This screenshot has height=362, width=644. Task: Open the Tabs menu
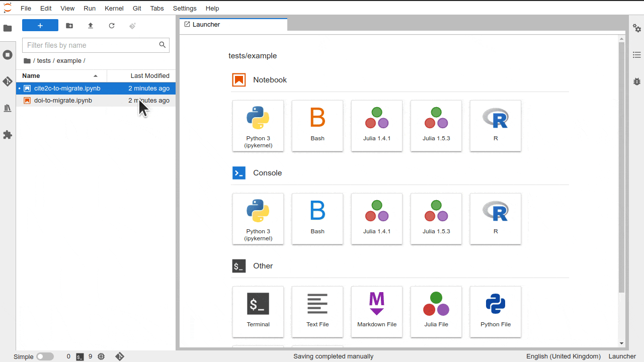coord(157,9)
